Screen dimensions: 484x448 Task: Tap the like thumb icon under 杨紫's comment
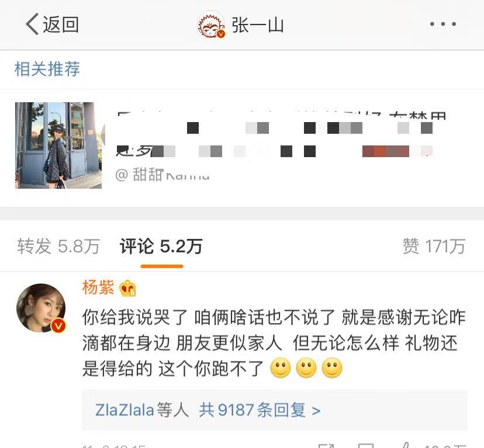[x=405, y=445]
